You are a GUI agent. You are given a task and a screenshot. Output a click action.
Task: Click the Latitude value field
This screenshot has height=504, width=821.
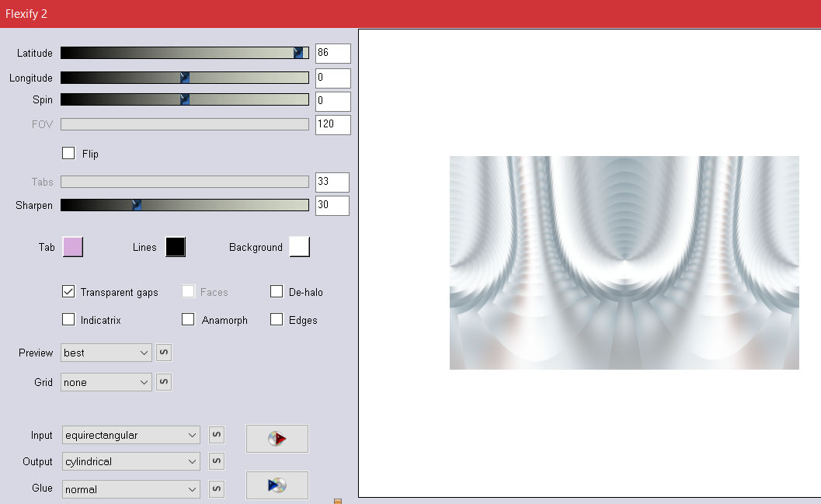coord(332,53)
